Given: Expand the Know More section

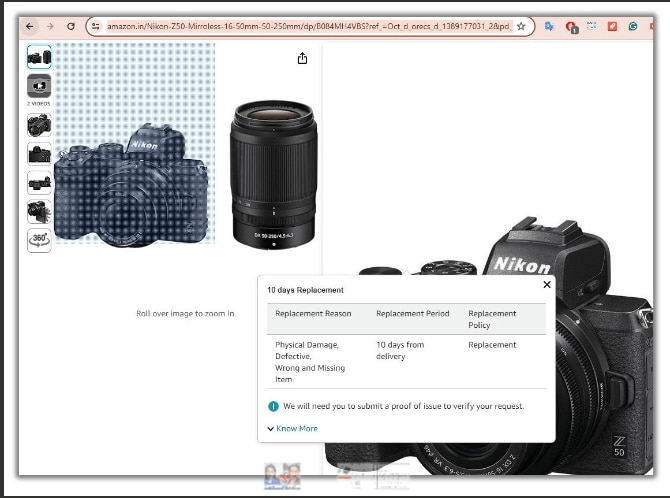Looking at the screenshot, I should (296, 428).
